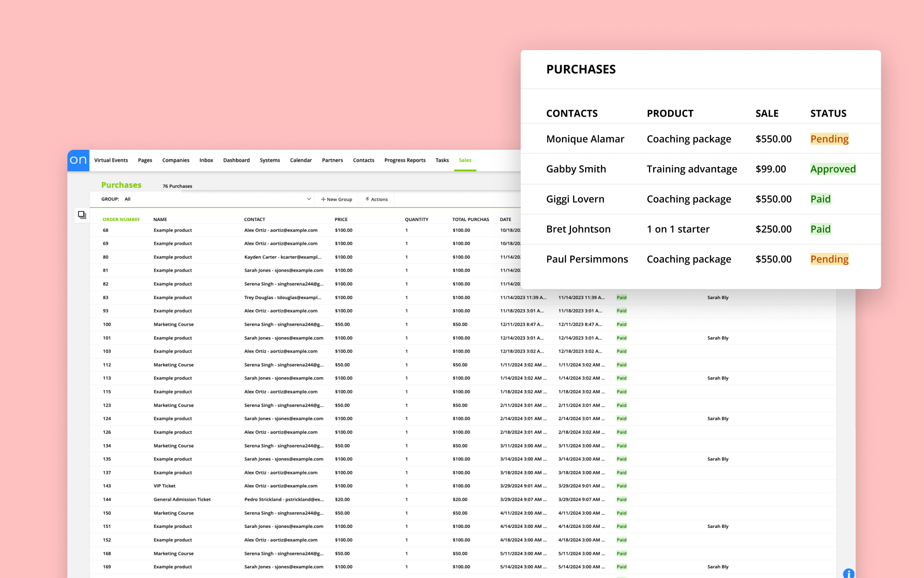Open the Inbox tab

tap(206, 160)
